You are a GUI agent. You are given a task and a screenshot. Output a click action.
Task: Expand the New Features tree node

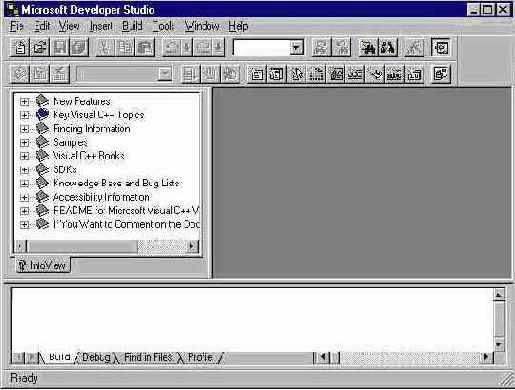[x=24, y=101]
